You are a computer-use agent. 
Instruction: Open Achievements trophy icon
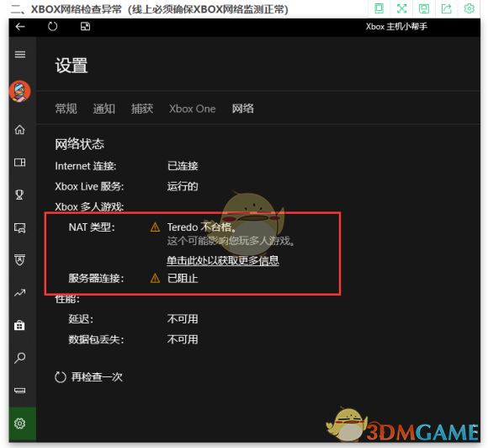point(19,195)
